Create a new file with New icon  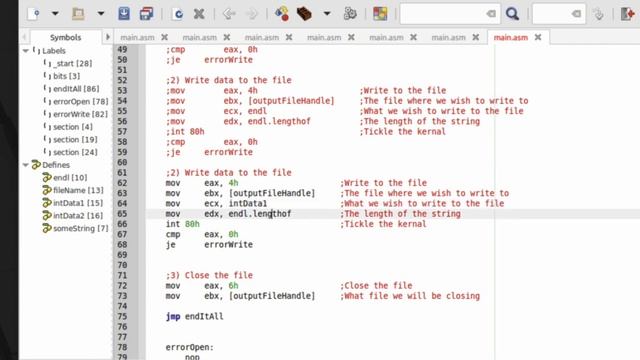(34, 14)
